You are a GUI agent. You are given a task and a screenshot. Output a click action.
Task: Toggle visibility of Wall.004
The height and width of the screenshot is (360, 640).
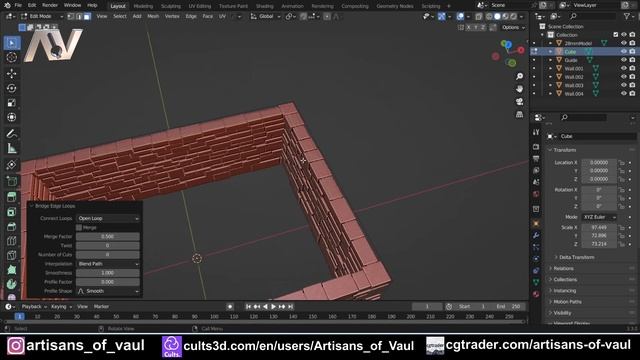click(x=623, y=93)
